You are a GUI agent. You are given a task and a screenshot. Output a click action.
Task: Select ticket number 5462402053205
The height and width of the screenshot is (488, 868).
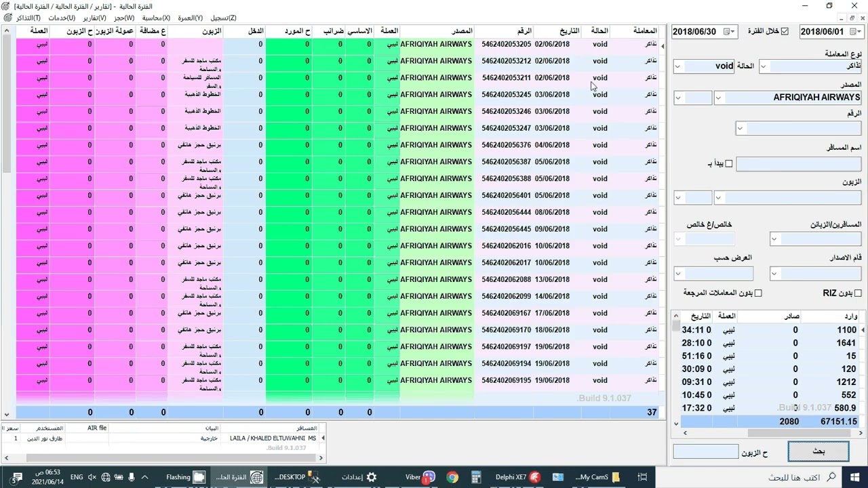[507, 44]
